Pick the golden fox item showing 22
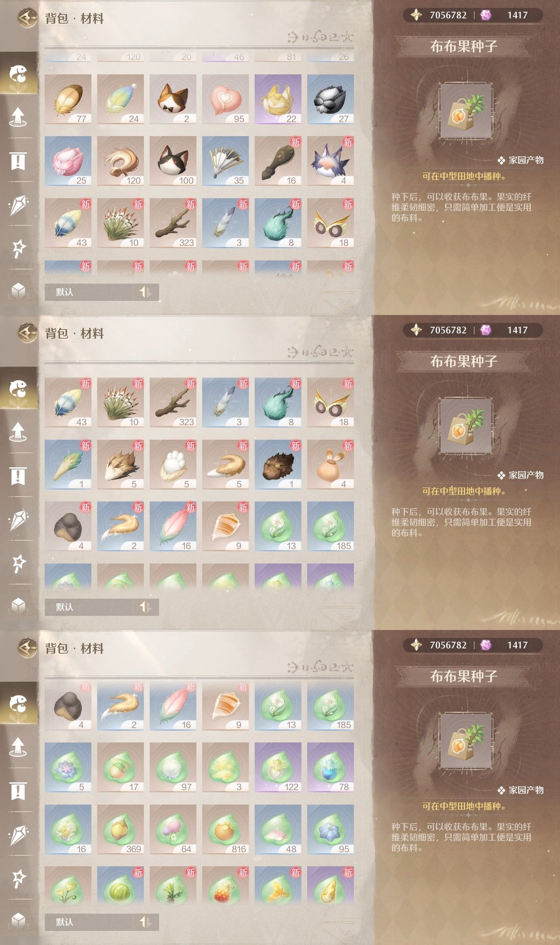 point(278,99)
